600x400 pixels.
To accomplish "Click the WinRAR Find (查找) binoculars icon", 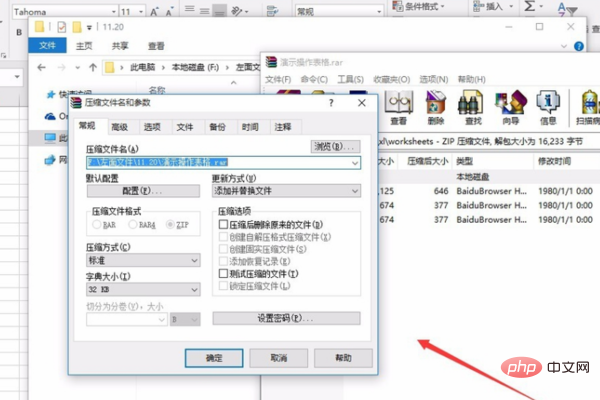I will coord(471,102).
